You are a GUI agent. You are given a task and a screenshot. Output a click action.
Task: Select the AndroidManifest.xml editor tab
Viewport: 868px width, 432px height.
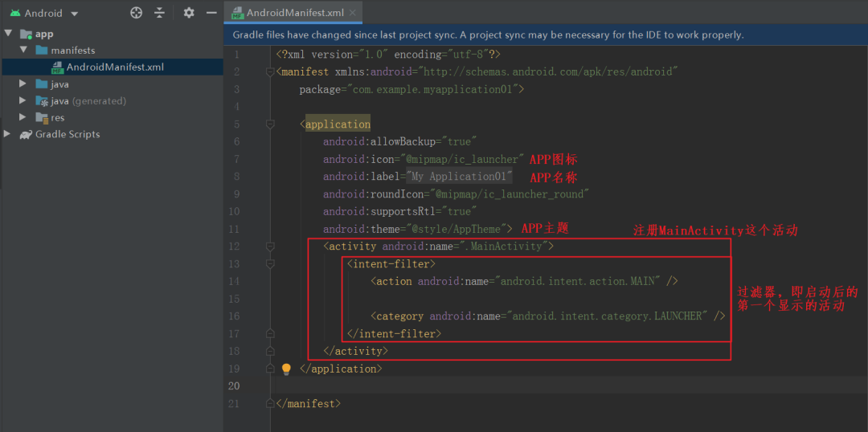[288, 13]
